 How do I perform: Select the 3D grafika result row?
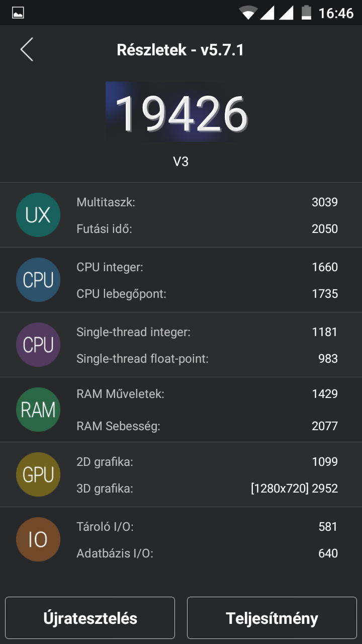click(x=206, y=488)
